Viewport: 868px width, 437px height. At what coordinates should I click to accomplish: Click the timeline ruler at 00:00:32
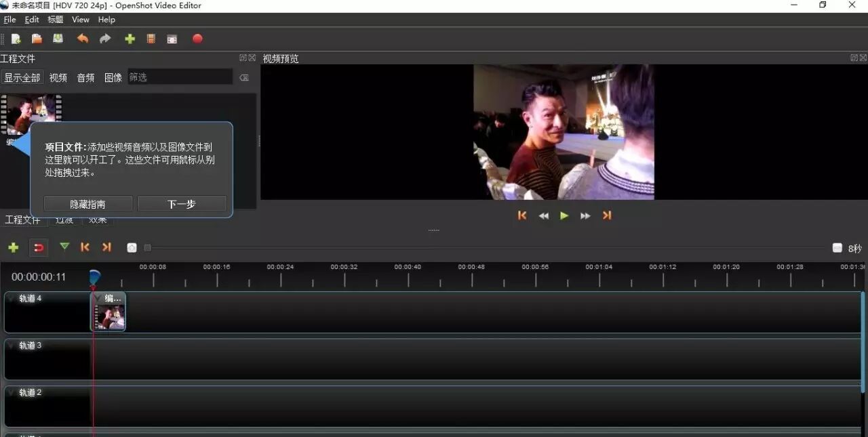click(344, 267)
